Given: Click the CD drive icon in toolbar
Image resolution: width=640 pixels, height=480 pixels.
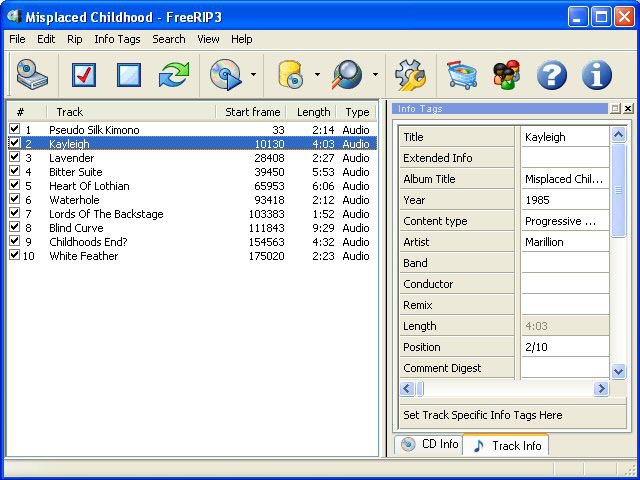Looking at the screenshot, I should pos(31,75).
